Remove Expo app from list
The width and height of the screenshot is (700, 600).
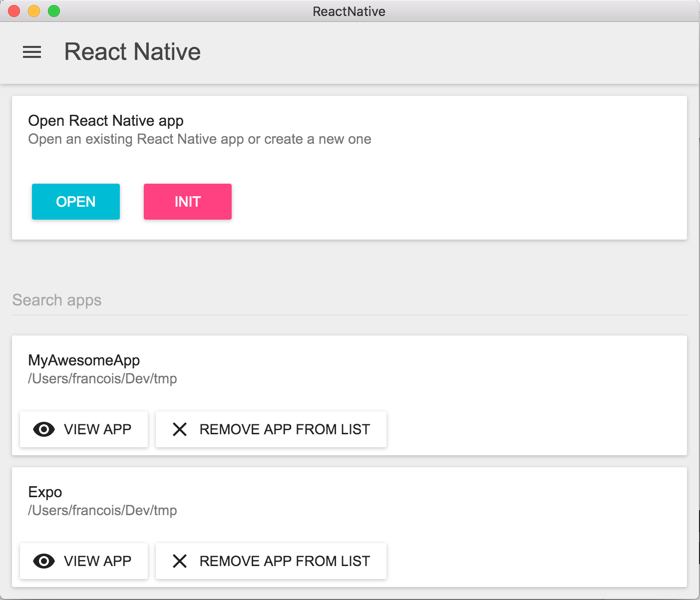(271, 561)
